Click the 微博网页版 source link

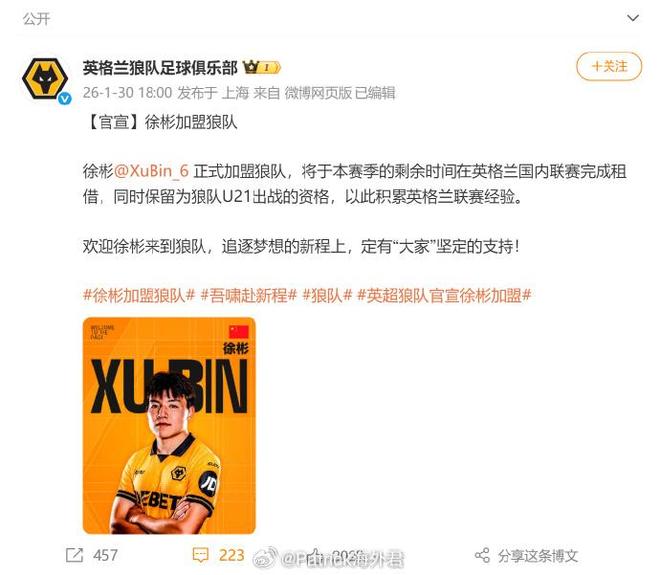(318, 93)
